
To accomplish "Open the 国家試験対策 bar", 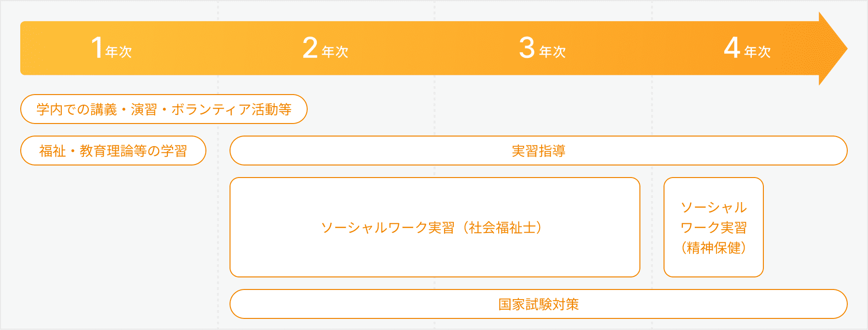I will click(539, 304).
